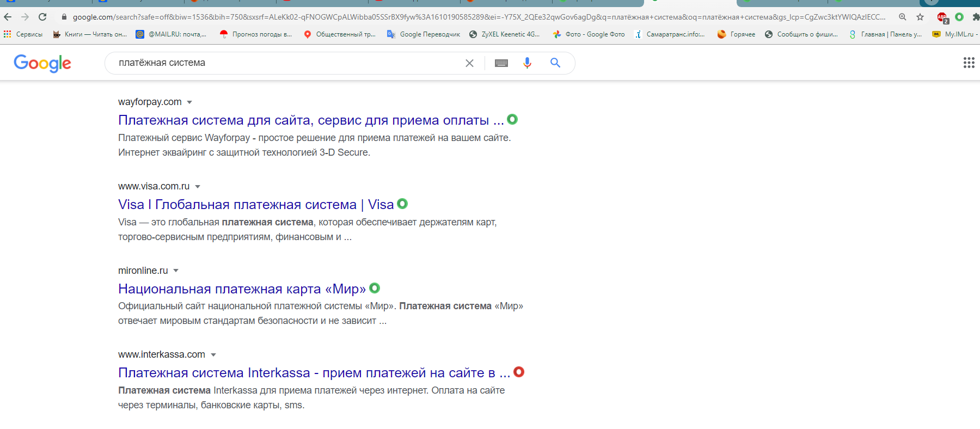The height and width of the screenshot is (429, 980).
Task: Open the on-screen keyboard input tool
Action: click(x=501, y=63)
